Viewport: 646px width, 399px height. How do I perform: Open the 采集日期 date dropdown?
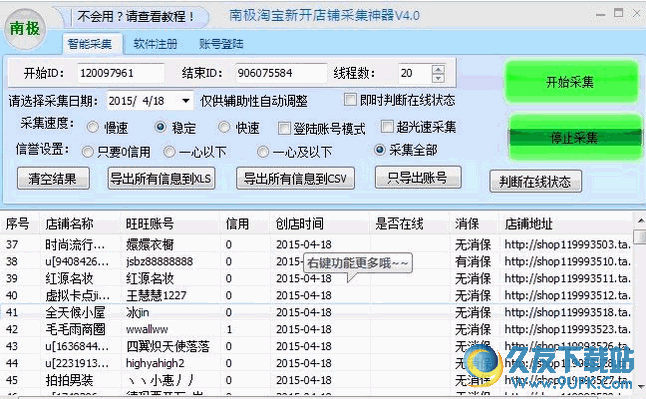coord(186,101)
